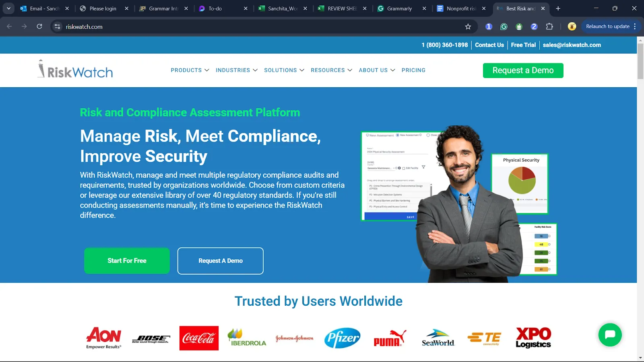Open the Pricing menu item
Image resolution: width=644 pixels, height=362 pixels.
[413, 70]
